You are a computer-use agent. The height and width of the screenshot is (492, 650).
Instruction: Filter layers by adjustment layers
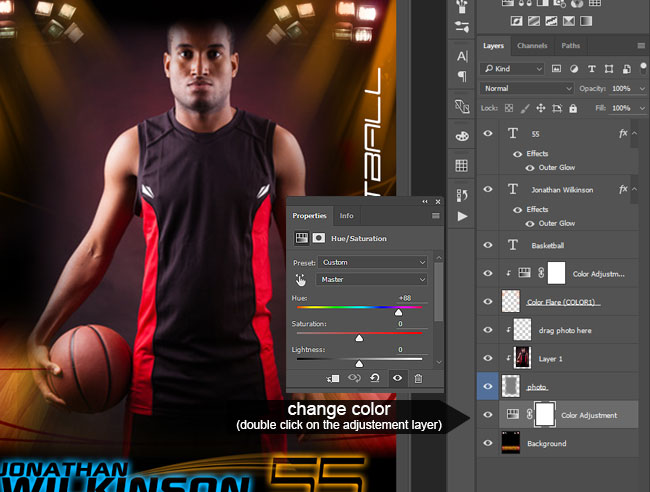tap(574, 69)
